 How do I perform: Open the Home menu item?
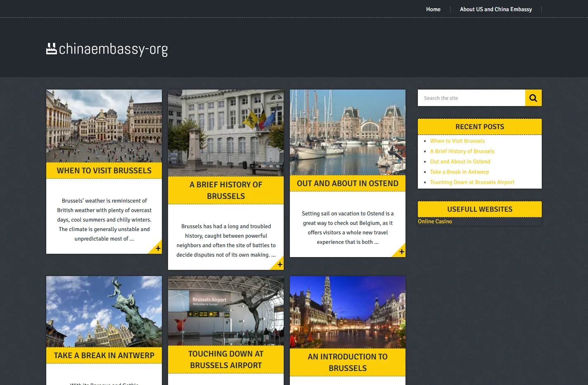[433, 9]
